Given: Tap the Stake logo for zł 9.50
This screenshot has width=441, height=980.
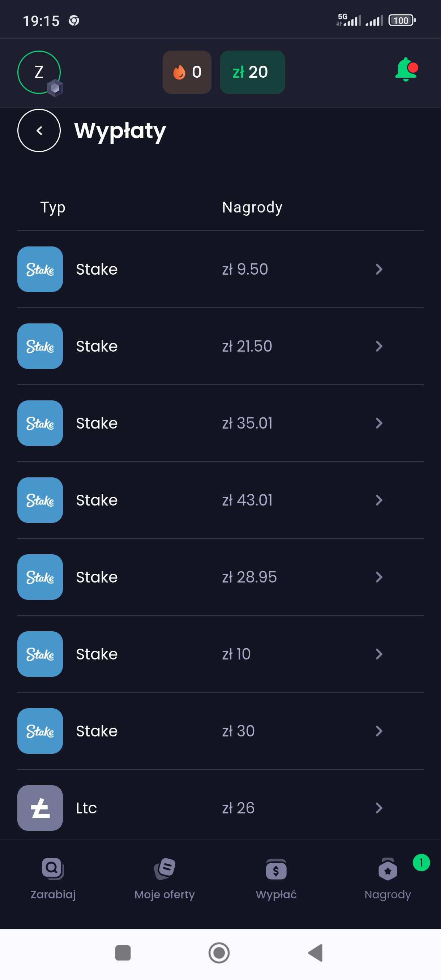Looking at the screenshot, I should pos(40,269).
